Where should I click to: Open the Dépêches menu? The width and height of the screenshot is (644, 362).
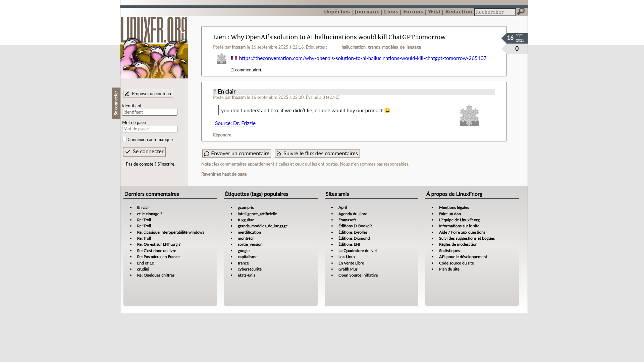337,12
